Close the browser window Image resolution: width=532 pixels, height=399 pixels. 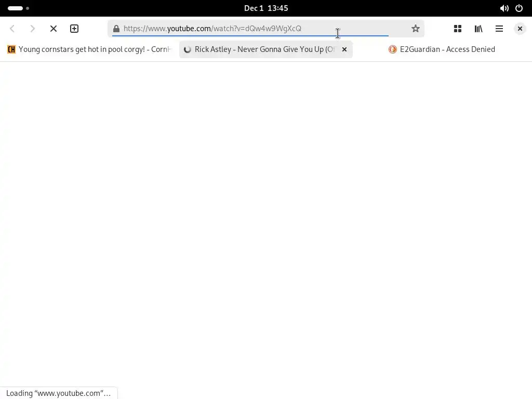point(520,29)
